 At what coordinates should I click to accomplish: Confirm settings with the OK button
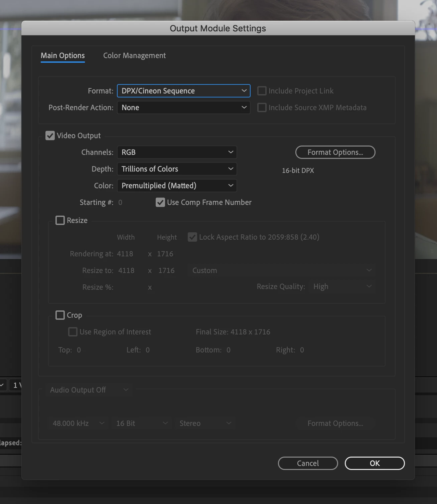(375, 463)
